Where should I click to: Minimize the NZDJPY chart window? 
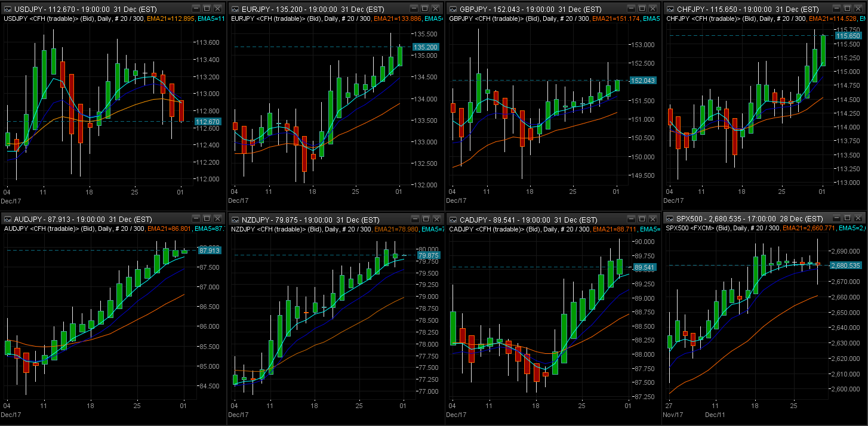tap(414, 219)
